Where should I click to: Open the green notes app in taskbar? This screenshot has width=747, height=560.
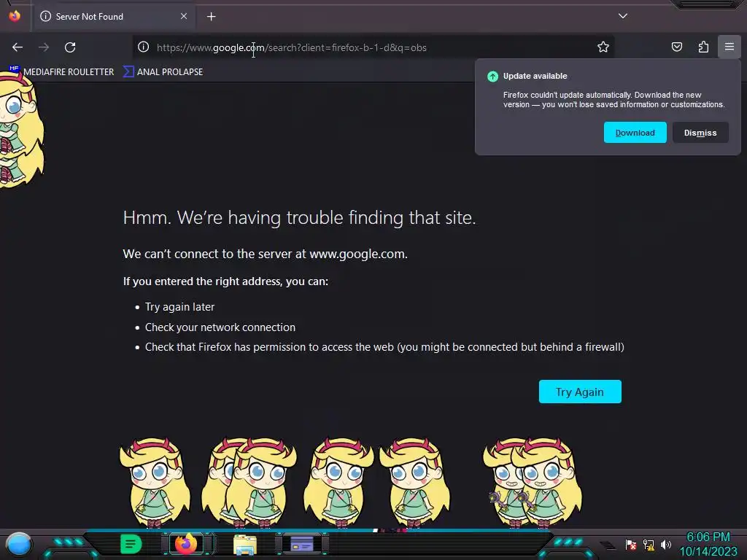coord(131,544)
